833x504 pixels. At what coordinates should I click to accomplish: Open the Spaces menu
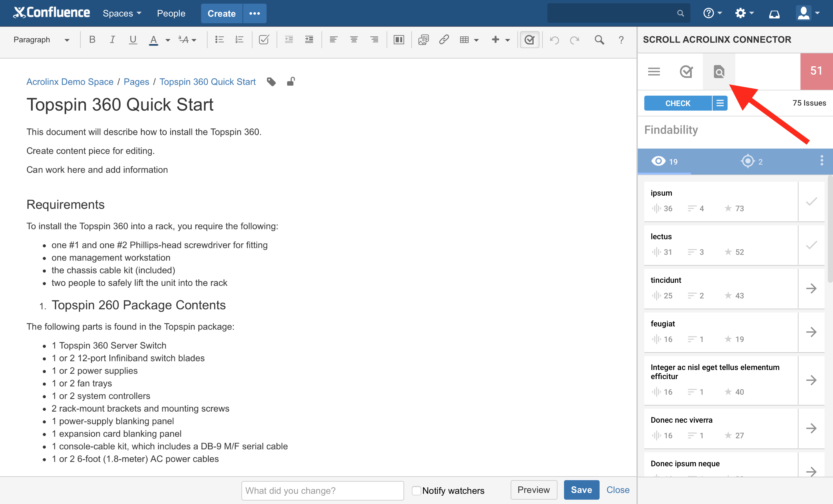(x=122, y=13)
